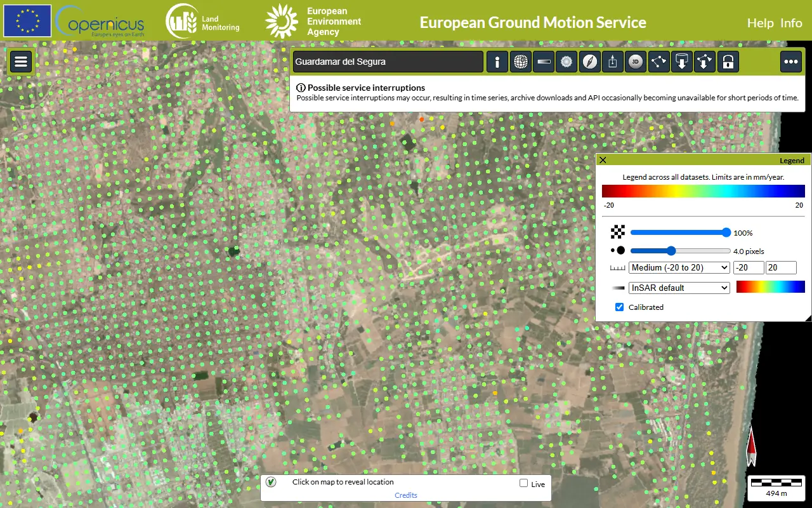Click the legend color gradient bar

[x=703, y=191]
